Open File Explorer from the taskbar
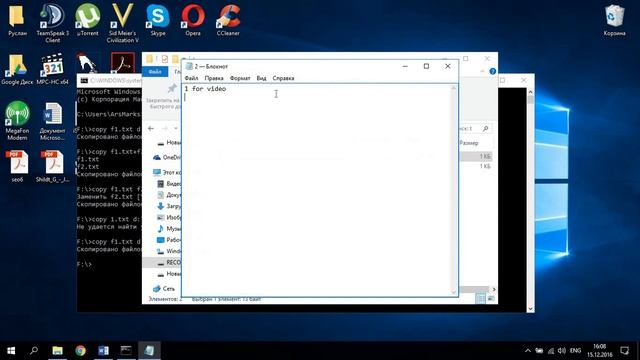Screen dimensions: 640x360 58,351
